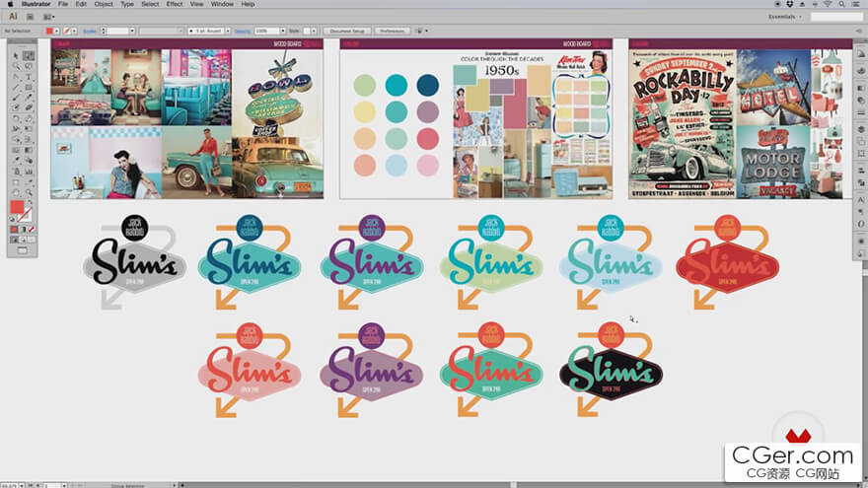Select the Hand tool
The height and width of the screenshot is (488, 868).
tap(16, 192)
